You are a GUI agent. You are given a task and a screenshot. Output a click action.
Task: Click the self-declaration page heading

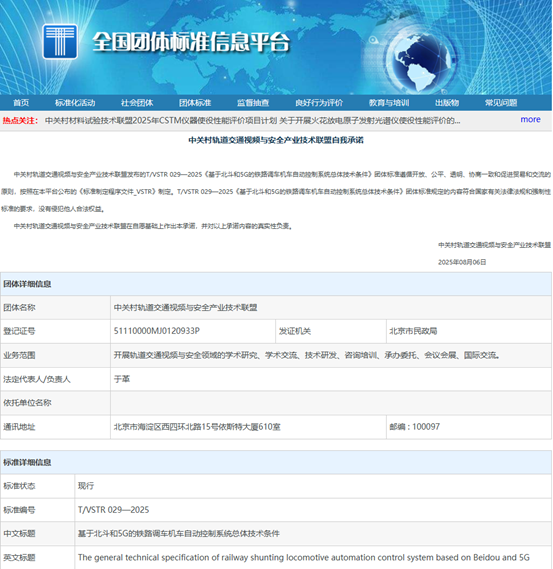(276, 140)
